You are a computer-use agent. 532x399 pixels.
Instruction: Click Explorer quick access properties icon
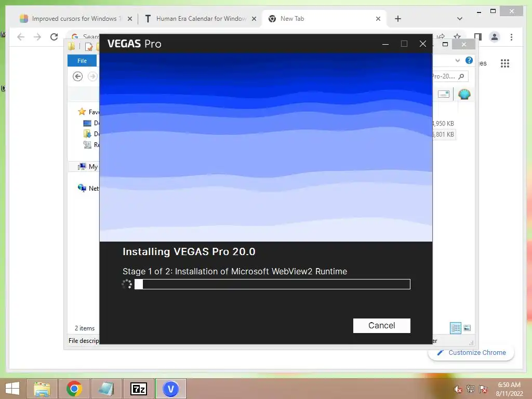pos(88,46)
